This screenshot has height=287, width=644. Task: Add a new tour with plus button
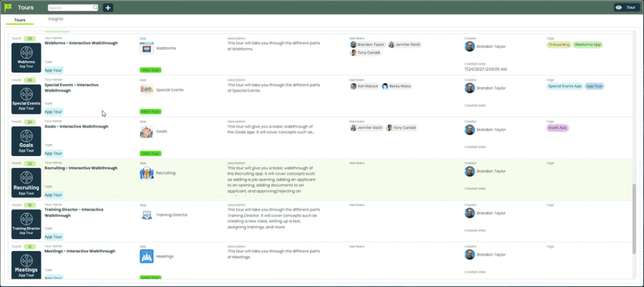(x=108, y=8)
